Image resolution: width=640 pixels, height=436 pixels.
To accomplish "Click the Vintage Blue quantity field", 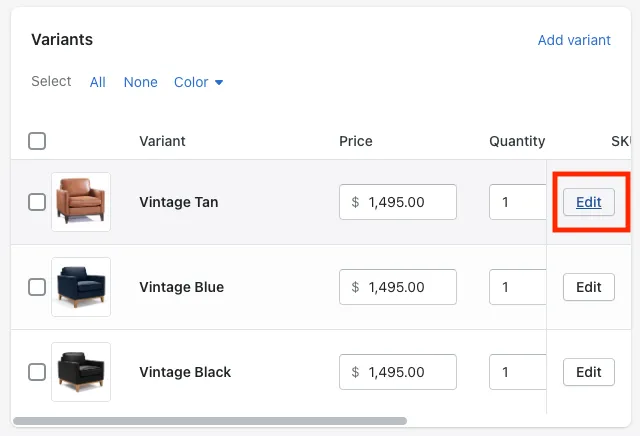I will 517,287.
